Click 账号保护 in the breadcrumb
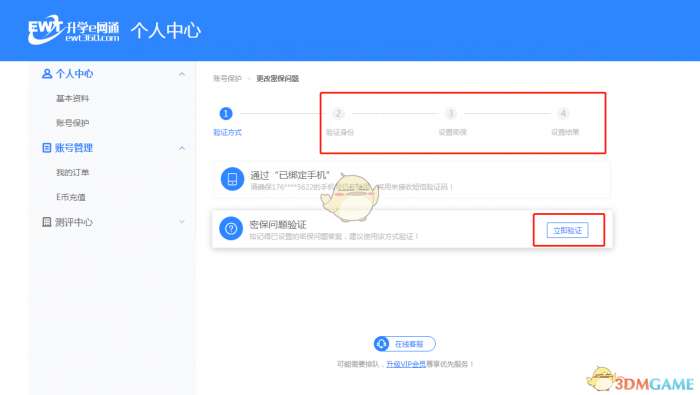 [227, 79]
